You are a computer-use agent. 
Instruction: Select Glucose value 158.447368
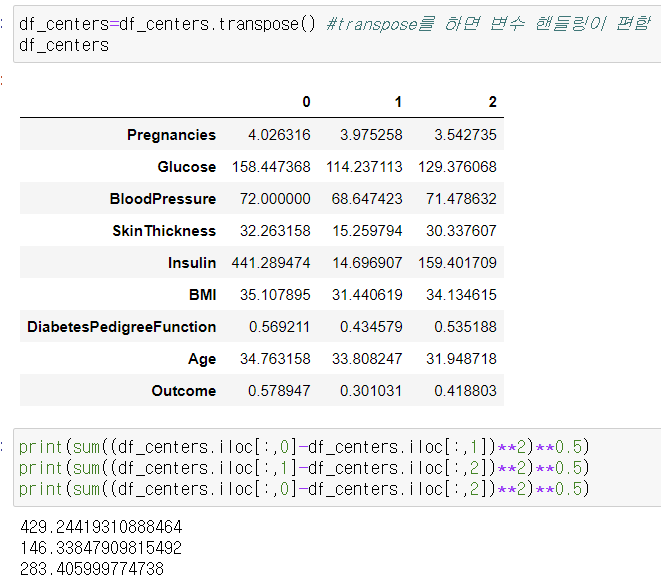271,167
